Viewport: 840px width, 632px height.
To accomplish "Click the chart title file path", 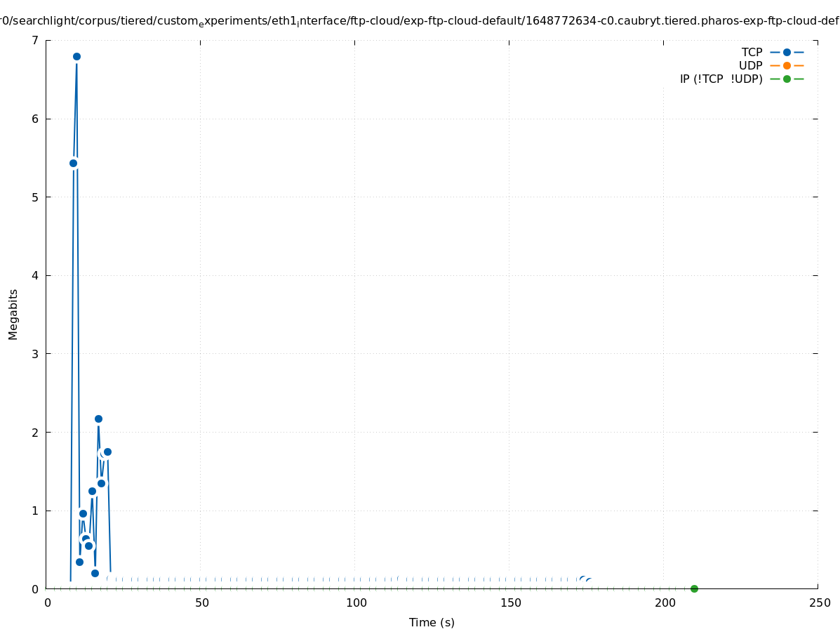I will pos(420,21).
